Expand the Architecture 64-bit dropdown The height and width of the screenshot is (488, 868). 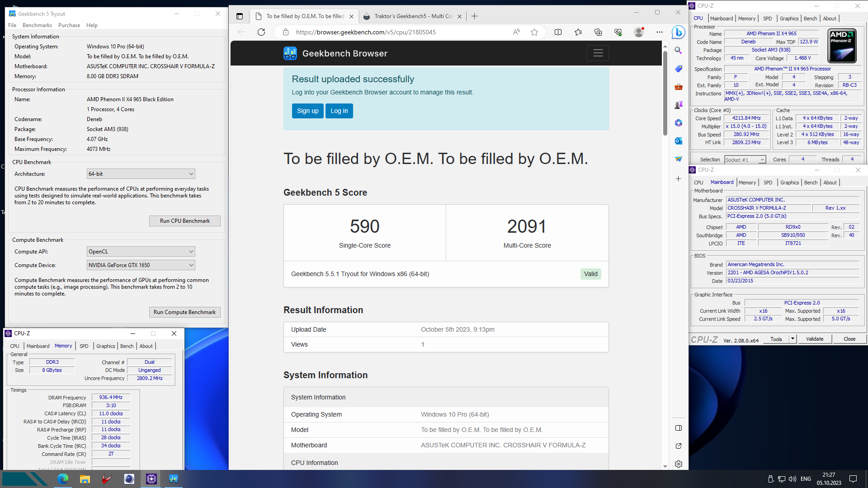[x=141, y=174]
